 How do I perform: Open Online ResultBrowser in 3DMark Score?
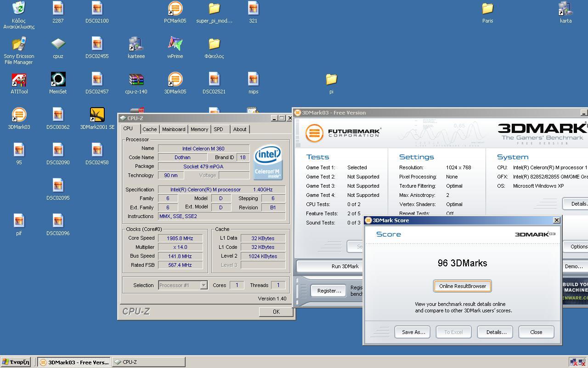tap(463, 286)
